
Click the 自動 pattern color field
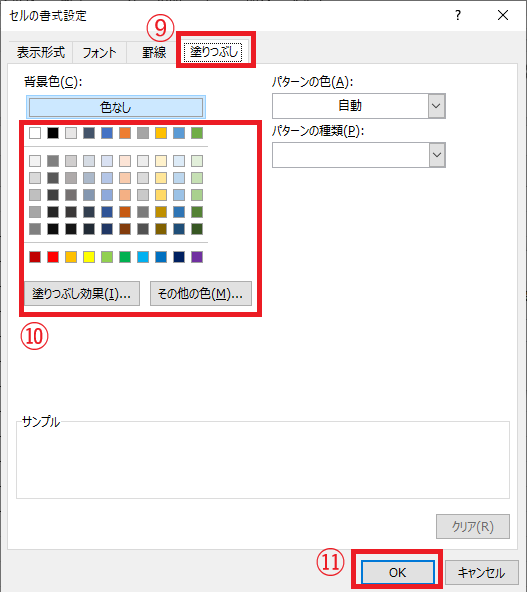350,106
